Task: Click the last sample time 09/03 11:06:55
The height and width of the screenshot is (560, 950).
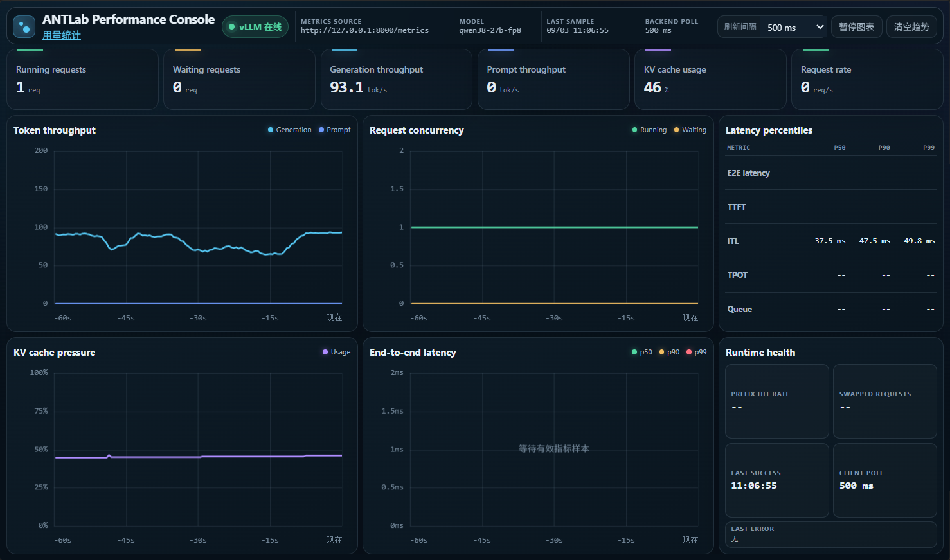Action: (577, 30)
